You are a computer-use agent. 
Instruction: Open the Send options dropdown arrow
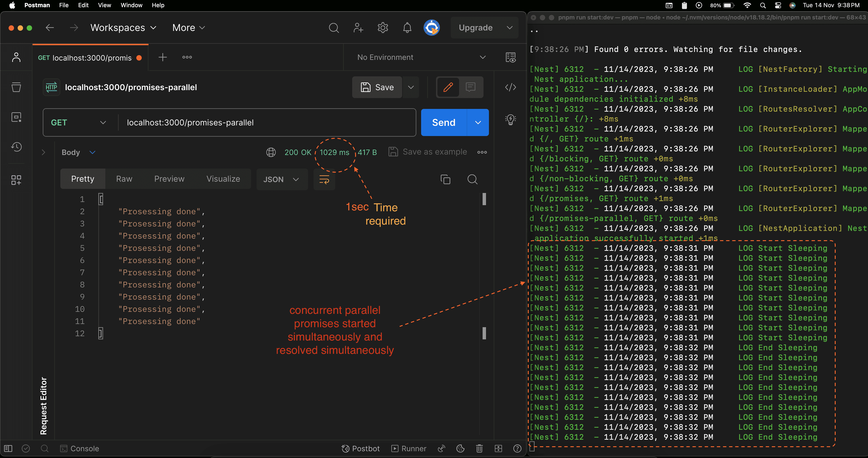(x=478, y=123)
